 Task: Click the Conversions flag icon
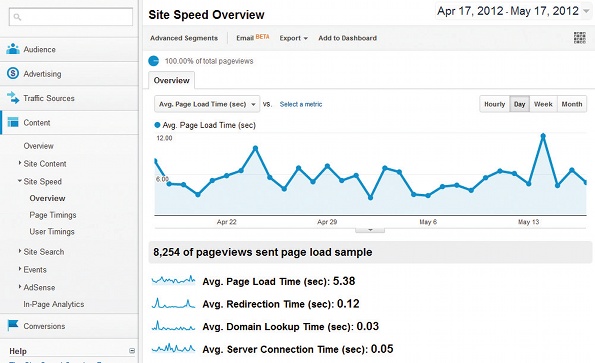13,325
